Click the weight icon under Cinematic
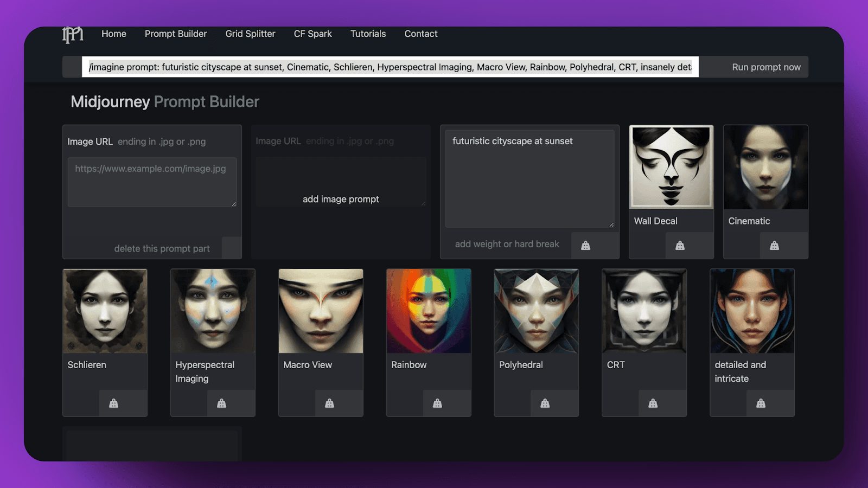 coord(774,246)
